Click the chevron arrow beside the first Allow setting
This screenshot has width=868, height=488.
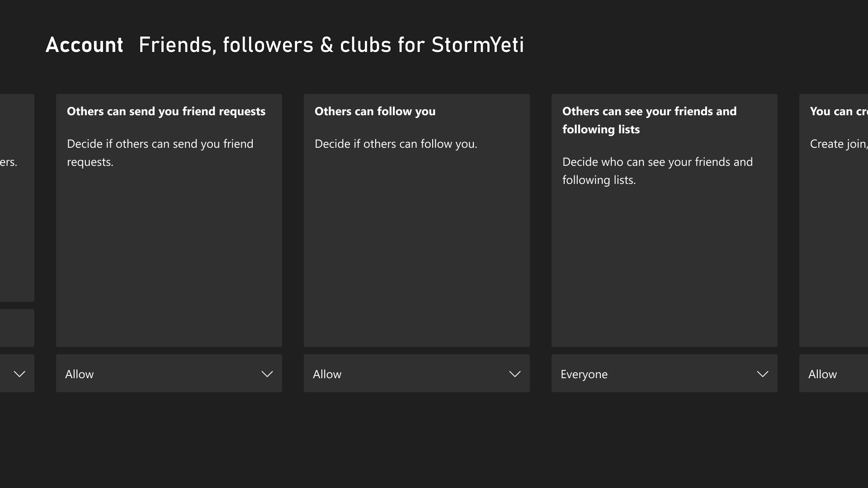pos(267,374)
